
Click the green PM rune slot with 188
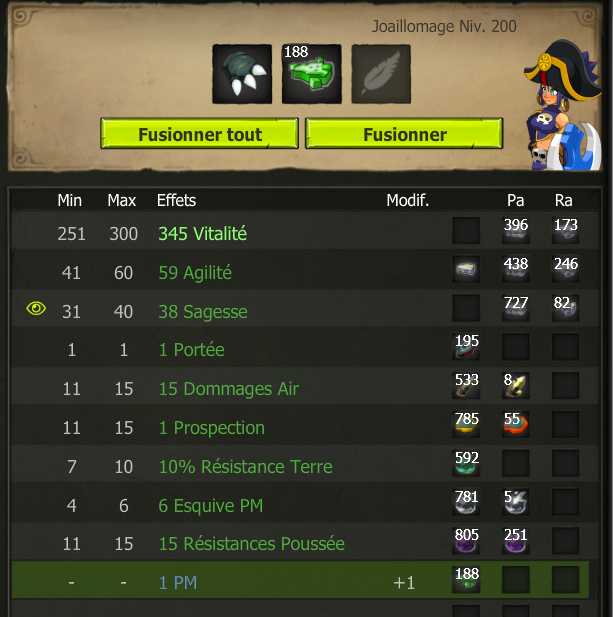click(312, 74)
